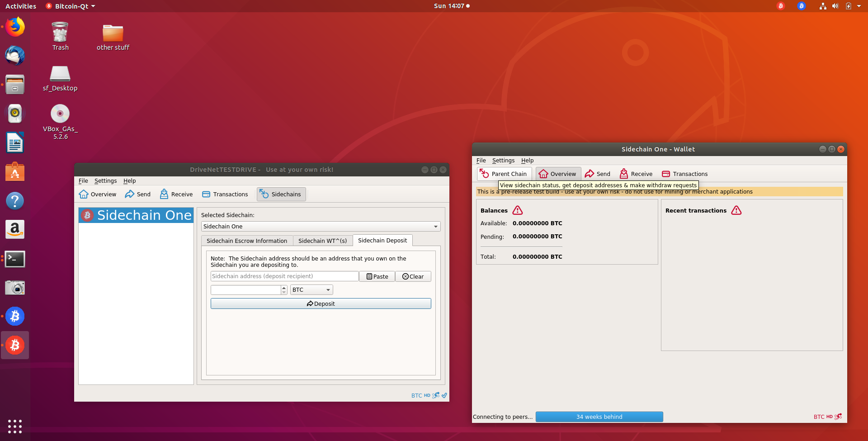This screenshot has height=441, width=868.
Task: Click Activities in top bar
Action: tap(21, 6)
